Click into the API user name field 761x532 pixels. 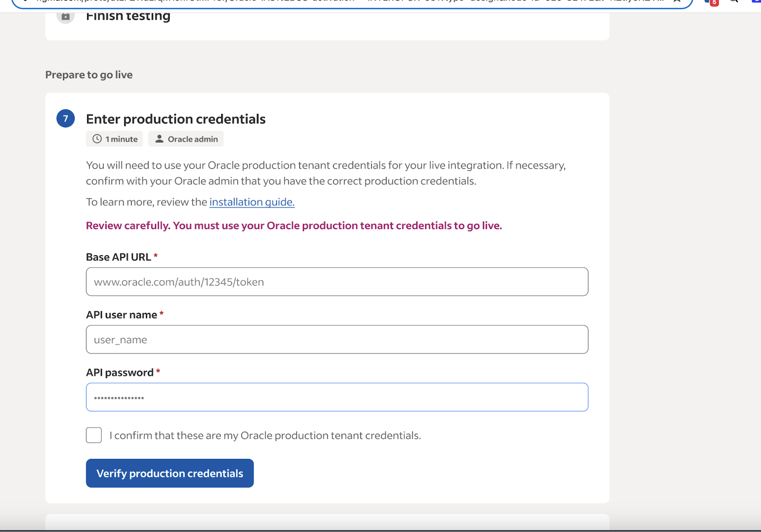(x=337, y=339)
